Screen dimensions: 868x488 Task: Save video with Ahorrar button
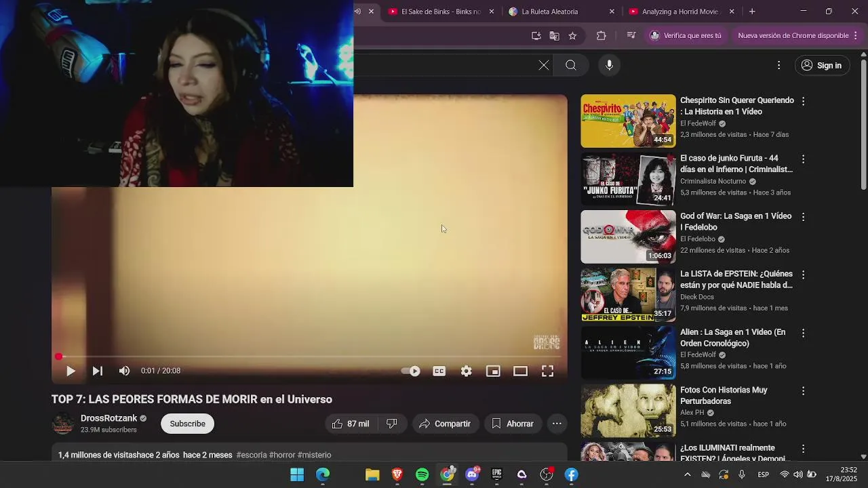click(513, 424)
